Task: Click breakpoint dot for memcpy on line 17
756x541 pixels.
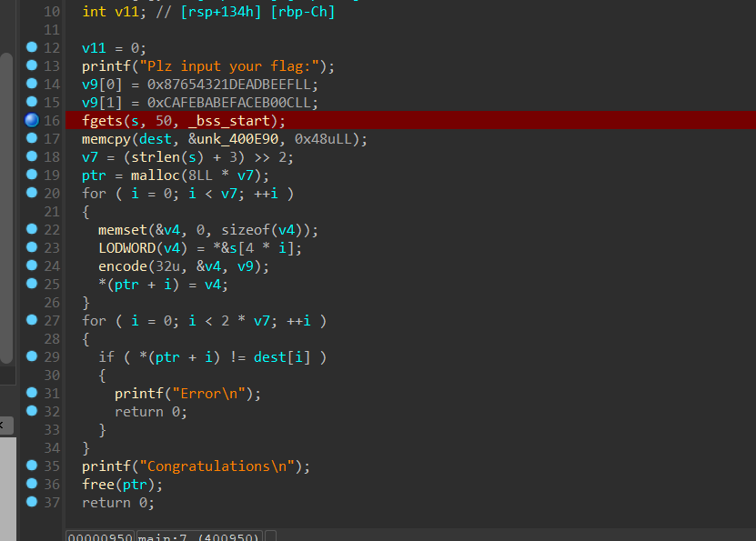Action: 32,138
